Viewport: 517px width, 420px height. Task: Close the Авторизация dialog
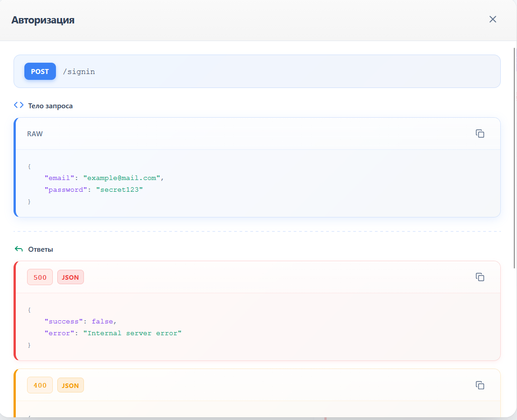point(493,19)
